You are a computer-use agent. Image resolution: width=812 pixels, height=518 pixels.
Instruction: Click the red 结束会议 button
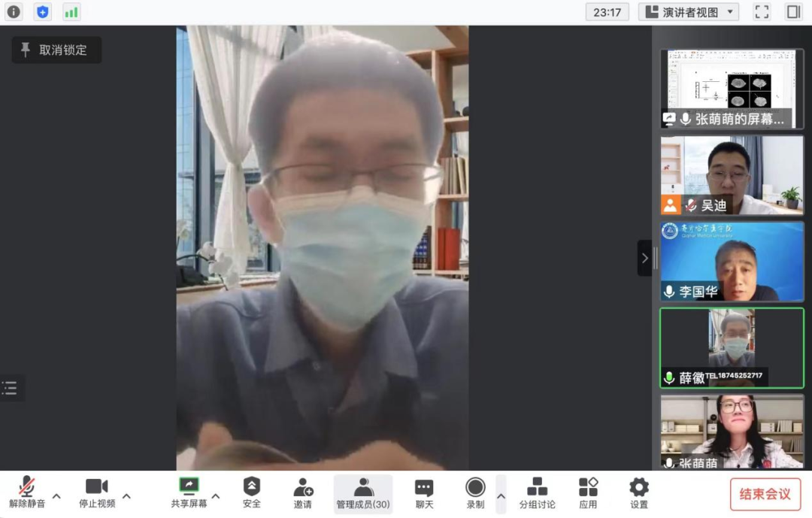pyautogui.click(x=765, y=494)
